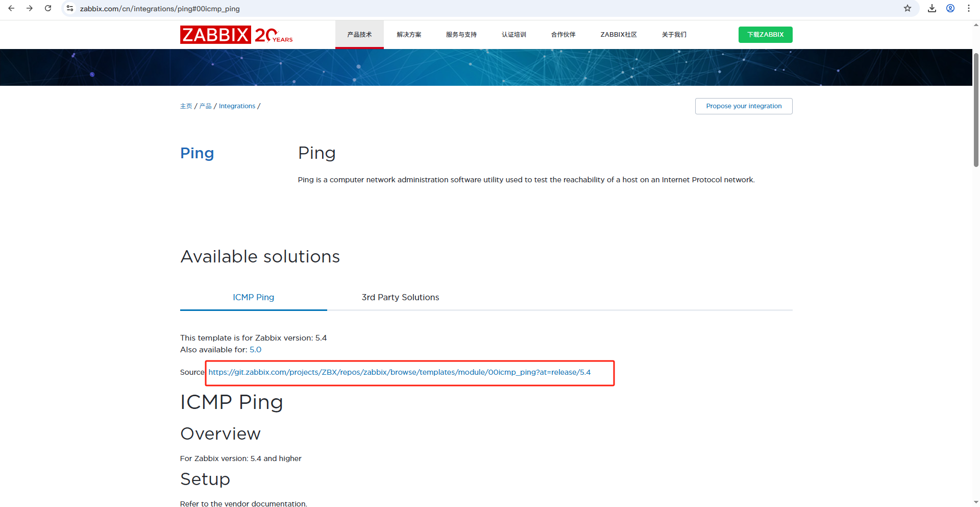This screenshot has height=507, width=980.
Task: Click the page vertical scrollbar thumb
Action: (x=975, y=110)
